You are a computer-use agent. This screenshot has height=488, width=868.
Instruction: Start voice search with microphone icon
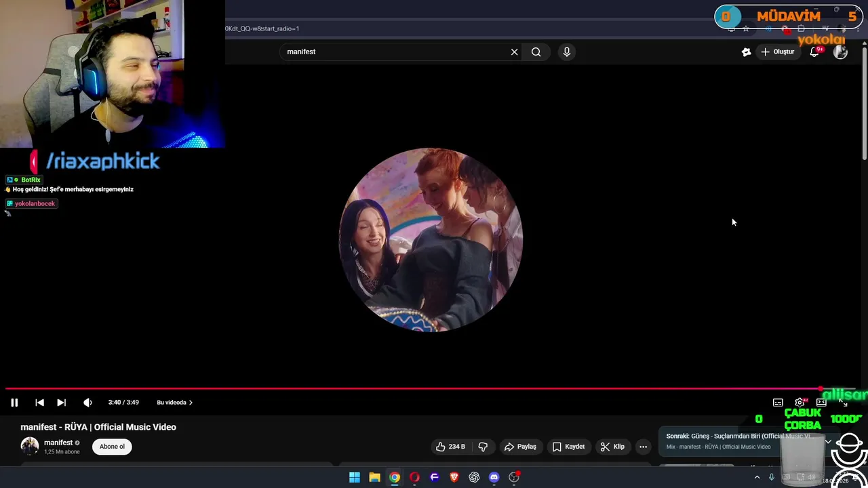pos(567,52)
